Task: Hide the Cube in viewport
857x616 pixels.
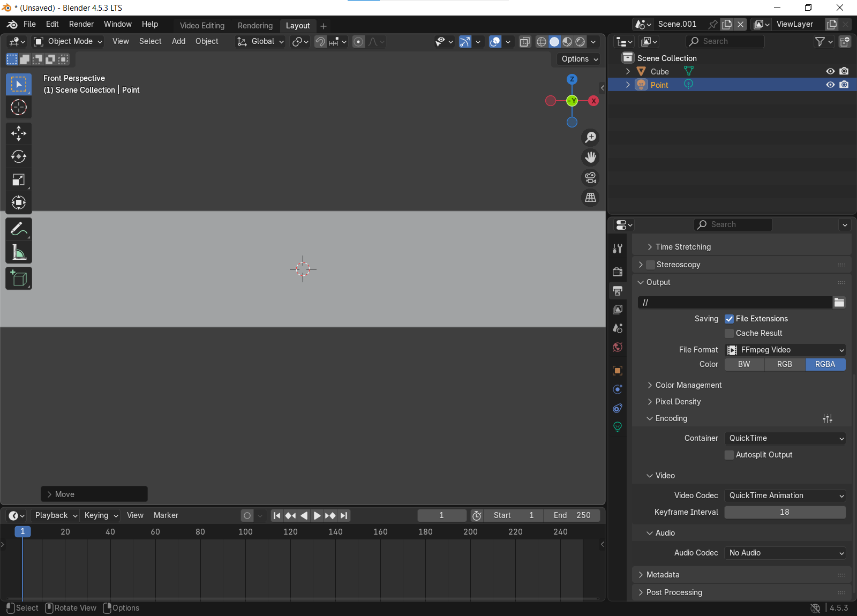Action: click(x=830, y=71)
